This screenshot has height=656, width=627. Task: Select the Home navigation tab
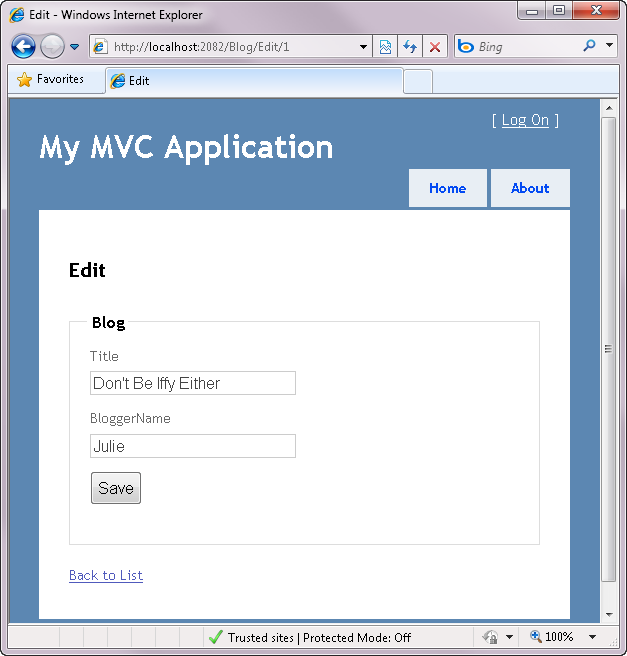[447, 188]
